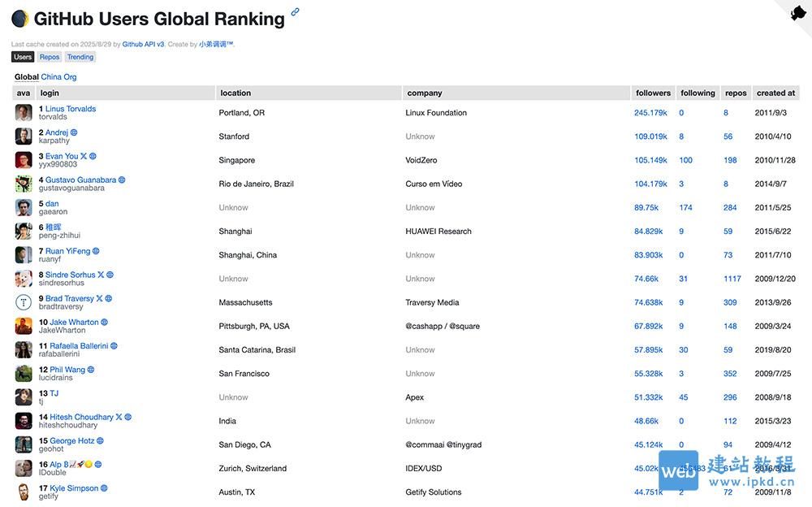Switch to the Users tab
This screenshot has height=507, width=812.
23,57
